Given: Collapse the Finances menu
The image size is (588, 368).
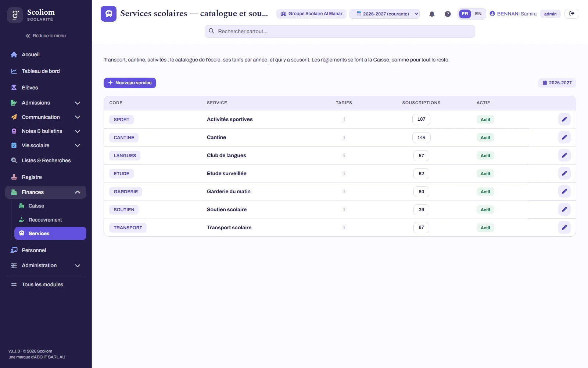Looking at the screenshot, I should click(46, 192).
